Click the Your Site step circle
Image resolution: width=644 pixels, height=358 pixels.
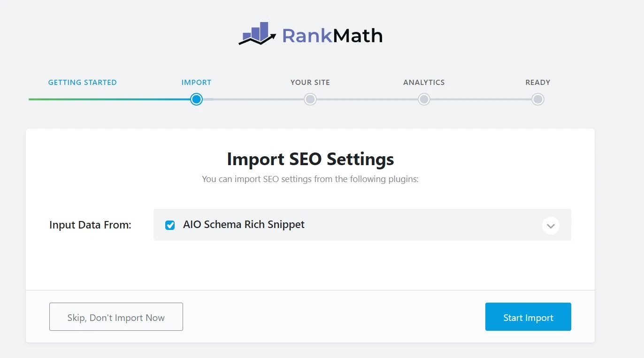click(x=310, y=99)
